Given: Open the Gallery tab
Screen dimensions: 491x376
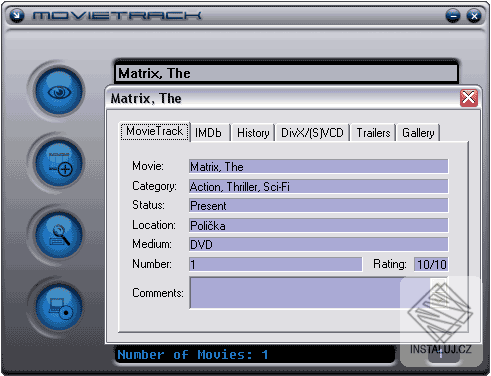Looking at the screenshot, I should [418, 133].
